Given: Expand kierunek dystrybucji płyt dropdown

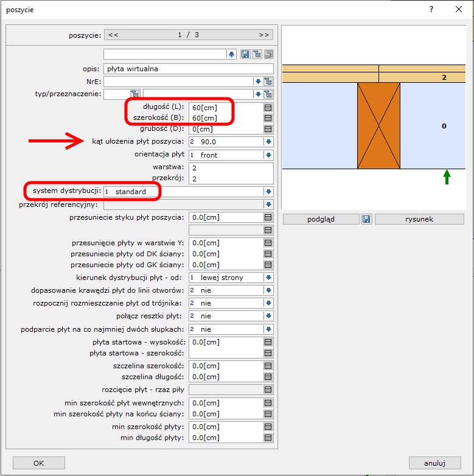Looking at the screenshot, I should 268,278.
